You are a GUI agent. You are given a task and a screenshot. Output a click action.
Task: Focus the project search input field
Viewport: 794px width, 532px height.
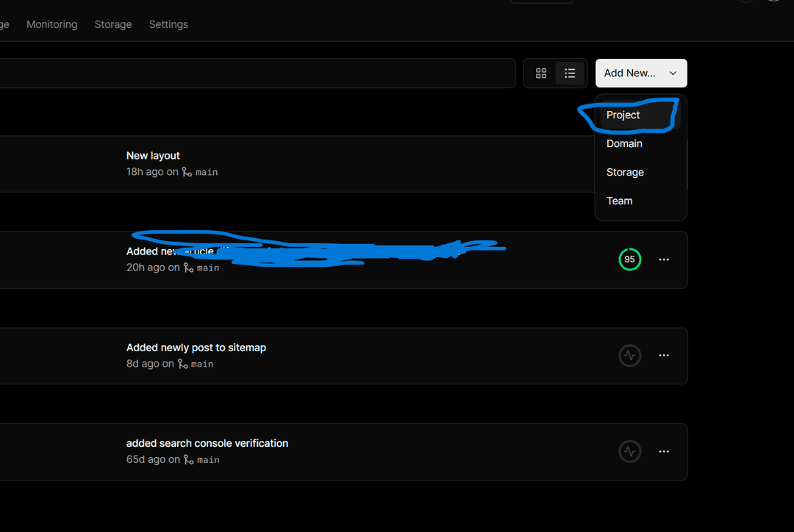257,73
